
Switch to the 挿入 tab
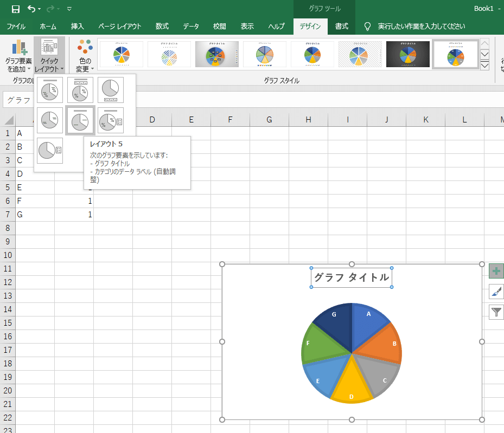[77, 27]
